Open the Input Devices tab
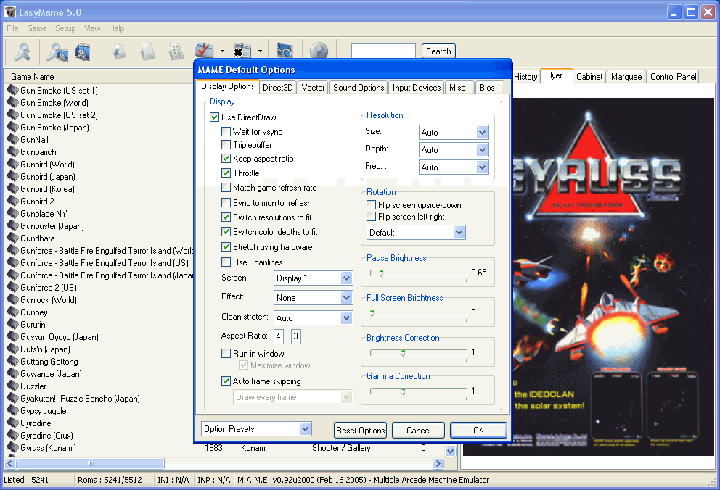The width and height of the screenshot is (720, 490). [415, 89]
